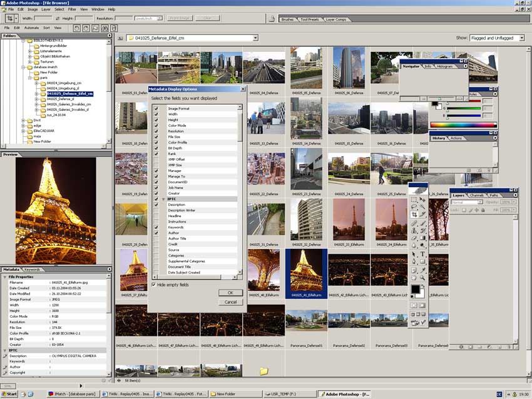Select the Brush tool
This screenshot has height=399, width=532.
point(422,223)
